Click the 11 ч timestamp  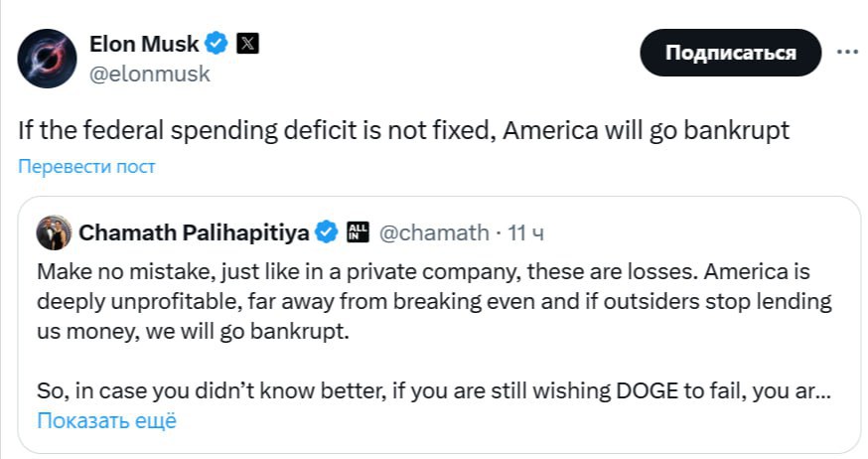[524, 232]
